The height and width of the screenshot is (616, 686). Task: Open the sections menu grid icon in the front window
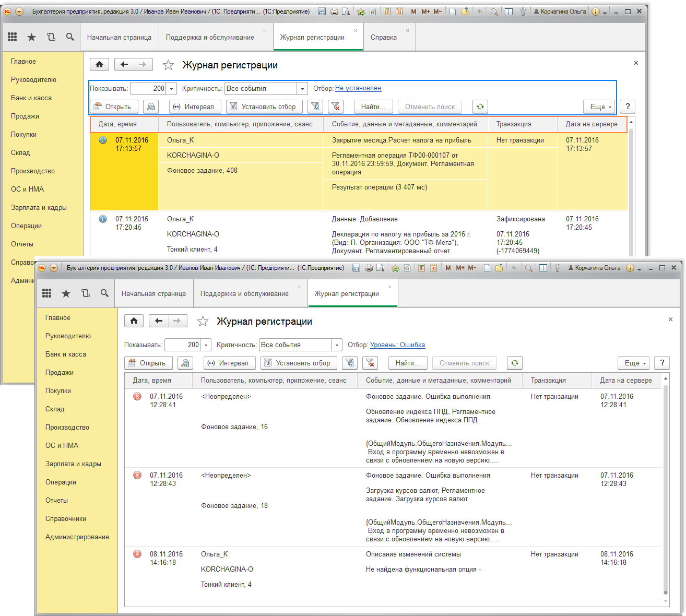click(x=47, y=293)
